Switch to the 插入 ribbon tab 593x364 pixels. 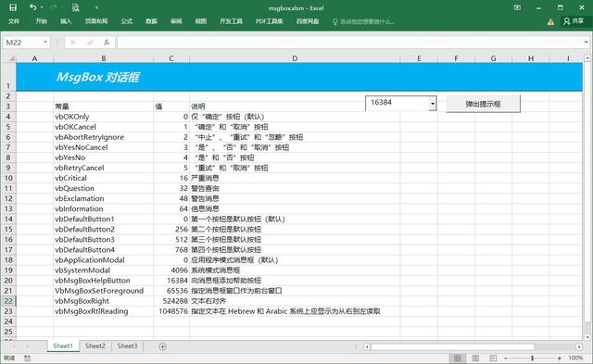66,21
